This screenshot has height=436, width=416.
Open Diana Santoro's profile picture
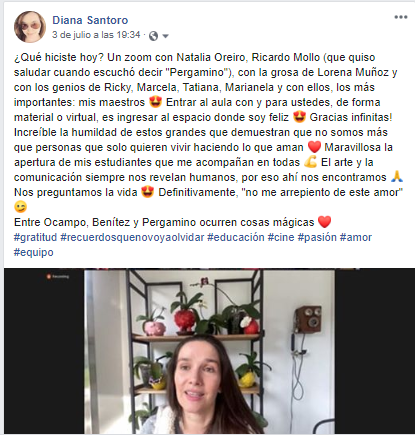point(30,27)
